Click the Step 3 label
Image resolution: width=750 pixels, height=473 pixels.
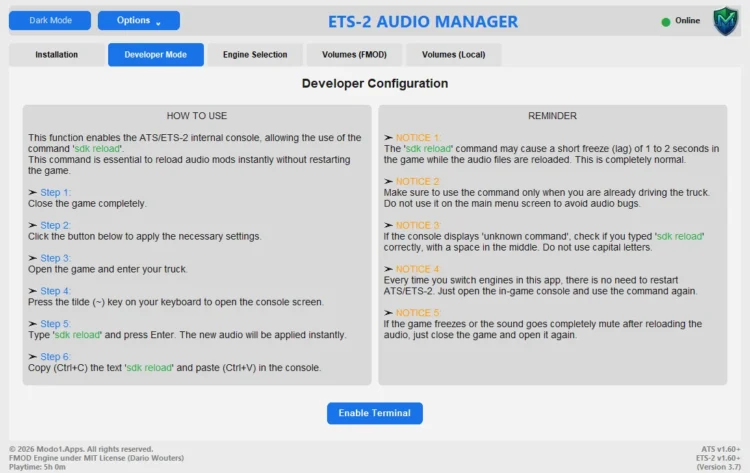click(x=55, y=258)
